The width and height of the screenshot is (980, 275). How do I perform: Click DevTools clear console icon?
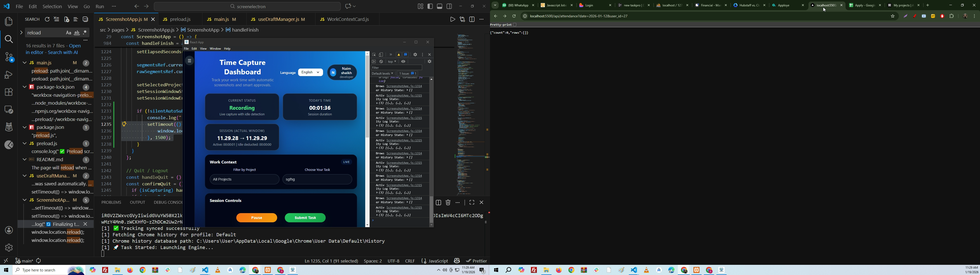(381, 62)
